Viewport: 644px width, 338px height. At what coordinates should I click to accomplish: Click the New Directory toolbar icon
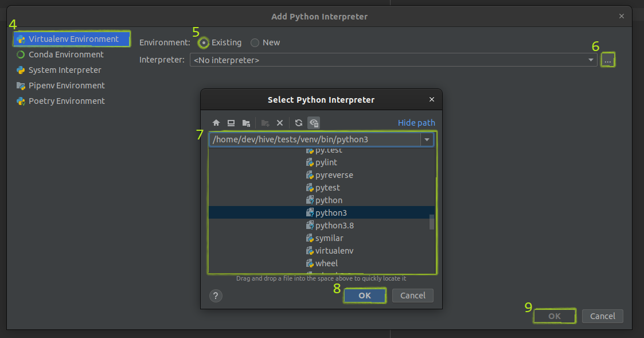pos(265,123)
